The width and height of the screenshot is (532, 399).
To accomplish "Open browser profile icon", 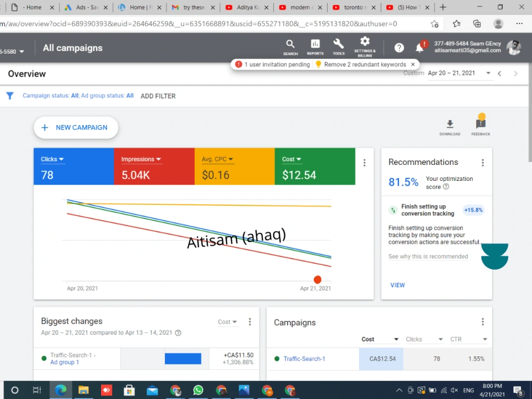I will (x=498, y=23).
